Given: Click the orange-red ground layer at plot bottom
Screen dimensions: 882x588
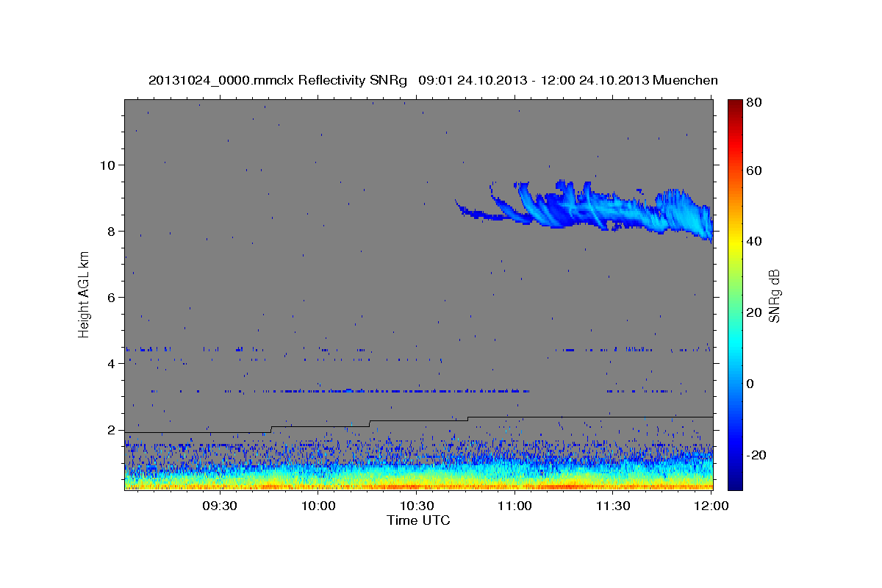Looking at the screenshot, I should click(418, 486).
